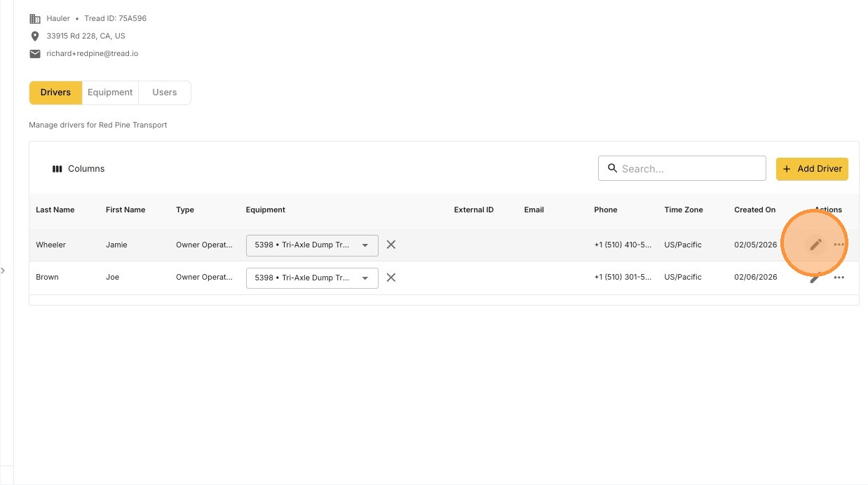Click phone number +1 (510) 410-5…
The image size is (868, 485).
623,245
